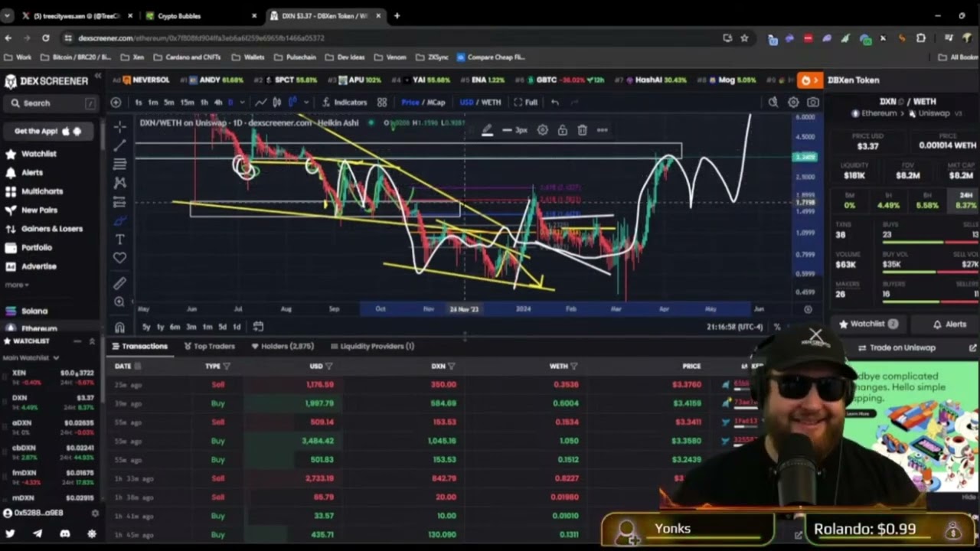Click the zoom-in magnifier tool
Image resolution: width=980 pixels, height=551 pixels.
tap(119, 302)
